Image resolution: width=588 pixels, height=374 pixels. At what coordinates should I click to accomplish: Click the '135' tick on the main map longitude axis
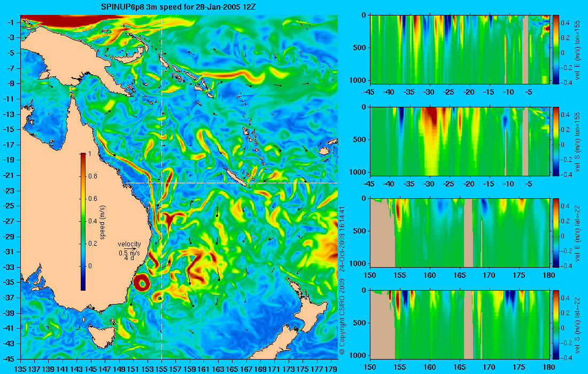(x=20, y=369)
